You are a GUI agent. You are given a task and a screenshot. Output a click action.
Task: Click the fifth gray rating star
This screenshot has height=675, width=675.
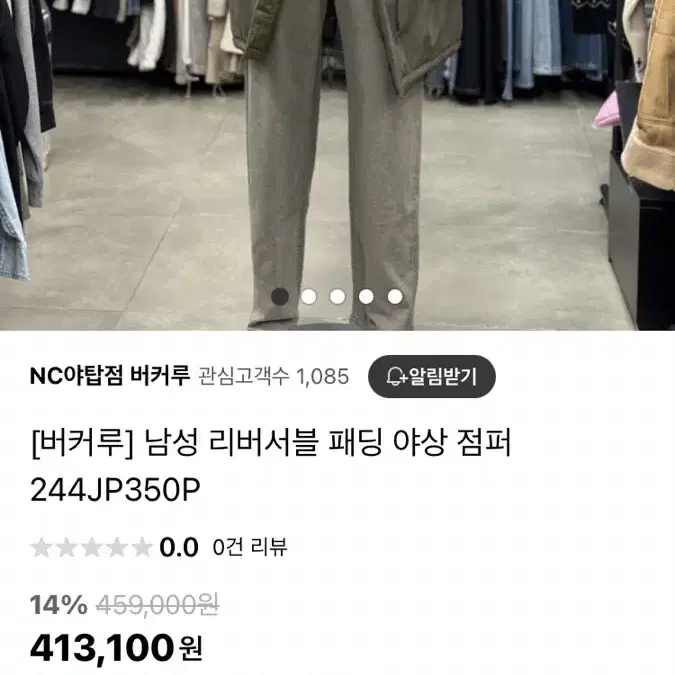(x=142, y=548)
